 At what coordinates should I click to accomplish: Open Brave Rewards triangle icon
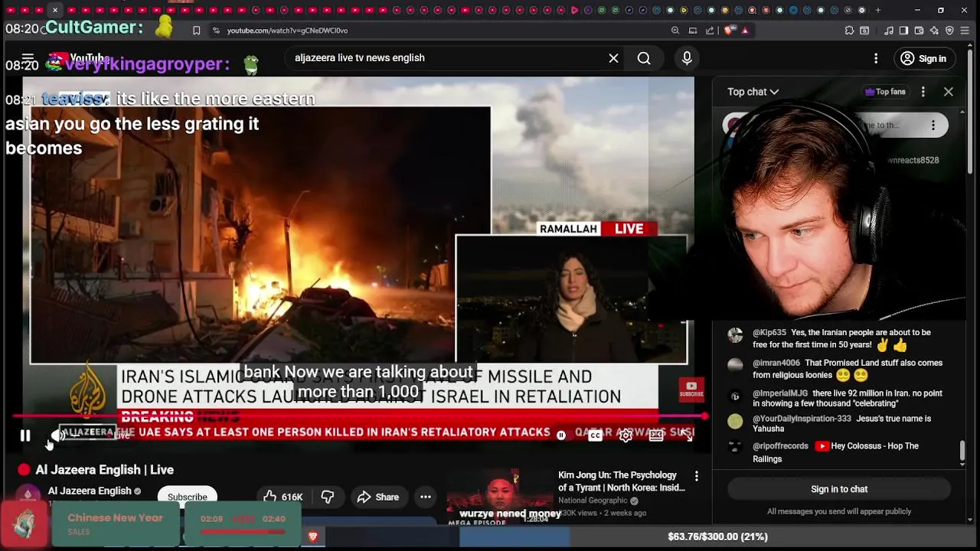pyautogui.click(x=745, y=31)
